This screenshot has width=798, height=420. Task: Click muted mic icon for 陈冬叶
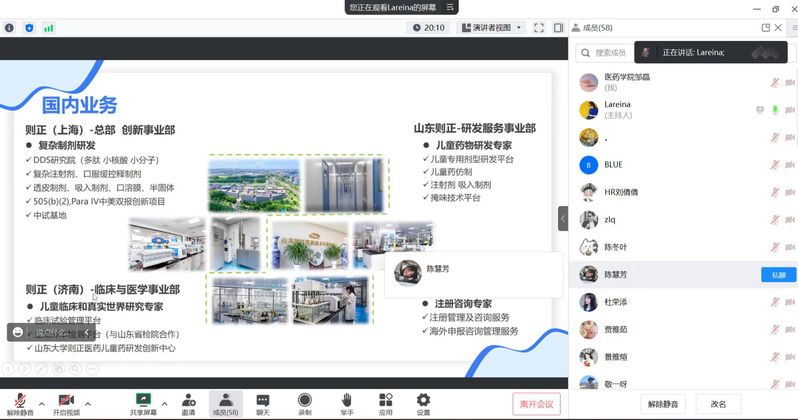pos(775,247)
